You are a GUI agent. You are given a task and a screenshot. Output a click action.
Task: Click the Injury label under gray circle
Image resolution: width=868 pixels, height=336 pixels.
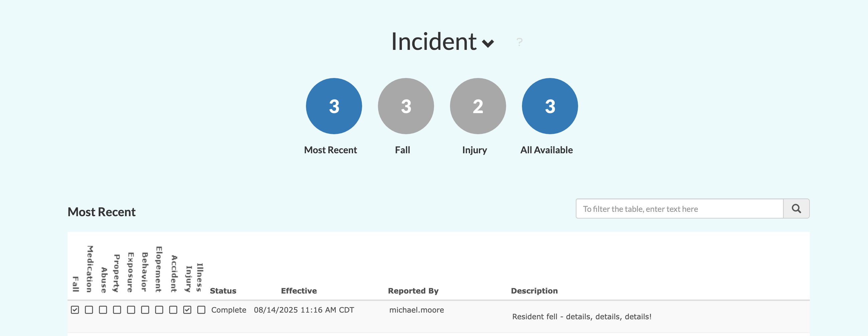tap(474, 150)
